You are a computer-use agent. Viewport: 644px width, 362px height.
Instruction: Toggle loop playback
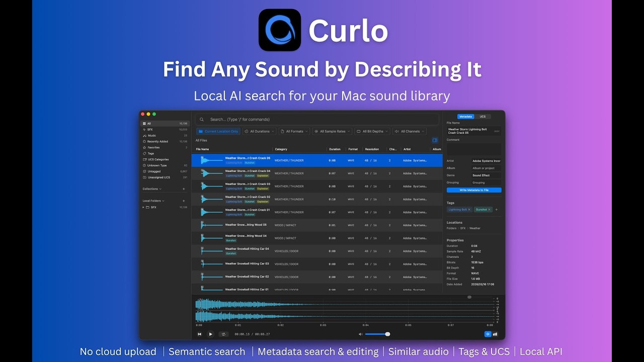tap(224, 334)
